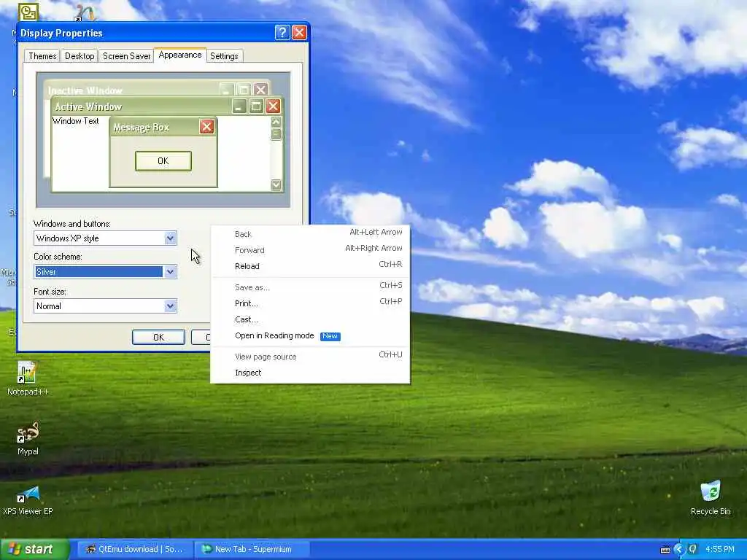
Task: Click preview scrollbar up arrow
Action: pos(276,122)
